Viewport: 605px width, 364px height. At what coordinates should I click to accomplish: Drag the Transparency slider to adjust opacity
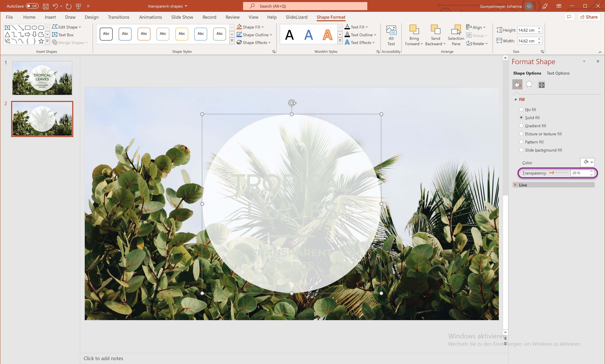click(552, 173)
